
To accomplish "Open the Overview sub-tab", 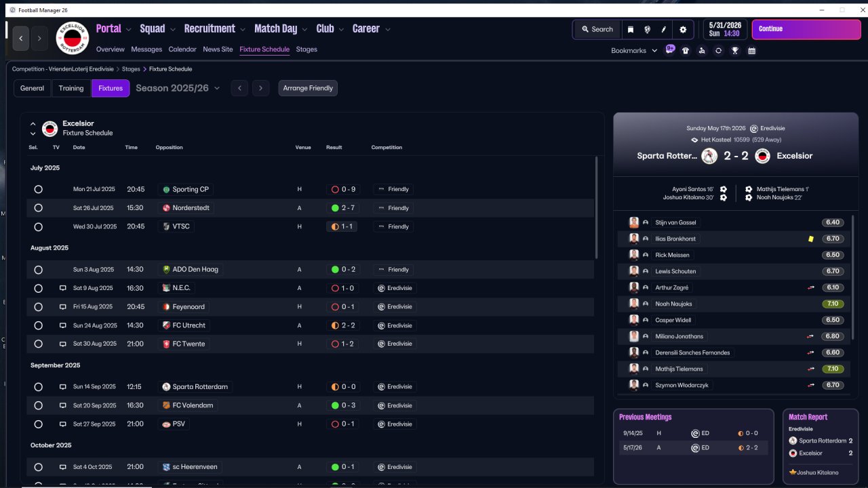I will point(111,49).
